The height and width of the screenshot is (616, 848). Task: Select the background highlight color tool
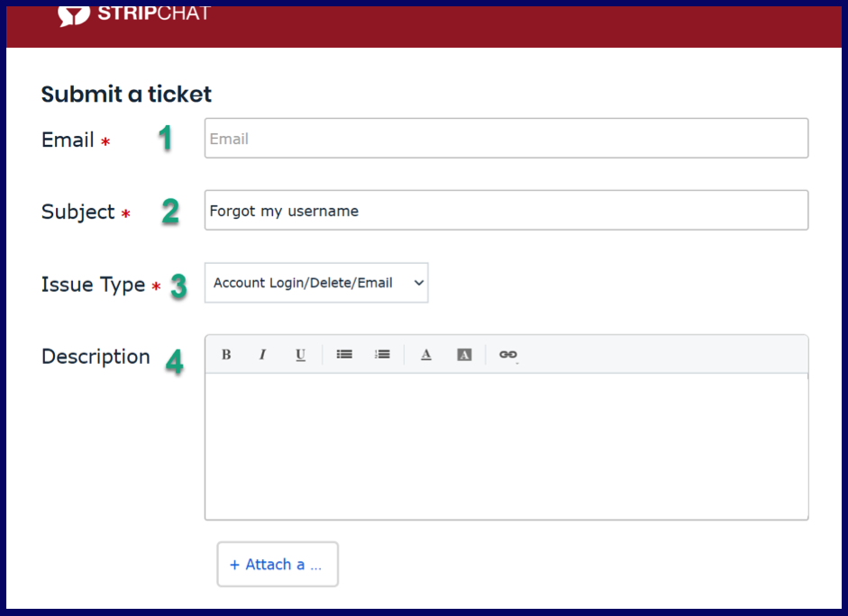(x=463, y=354)
